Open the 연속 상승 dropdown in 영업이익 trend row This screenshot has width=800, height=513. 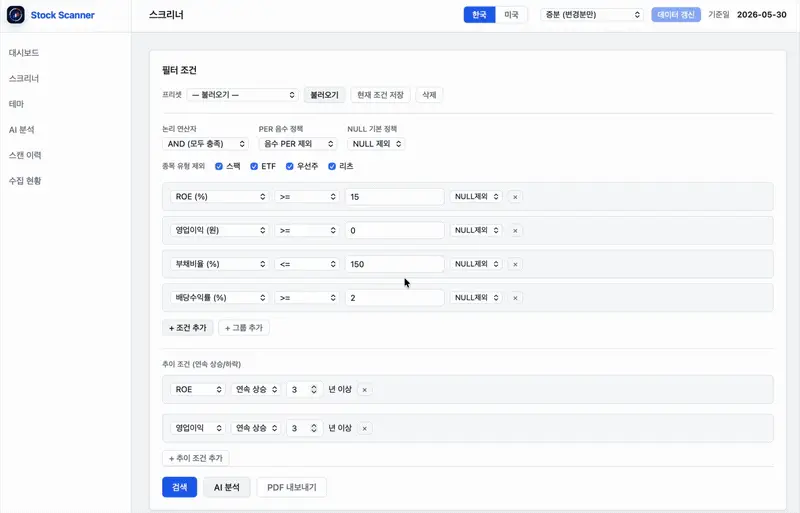point(256,428)
